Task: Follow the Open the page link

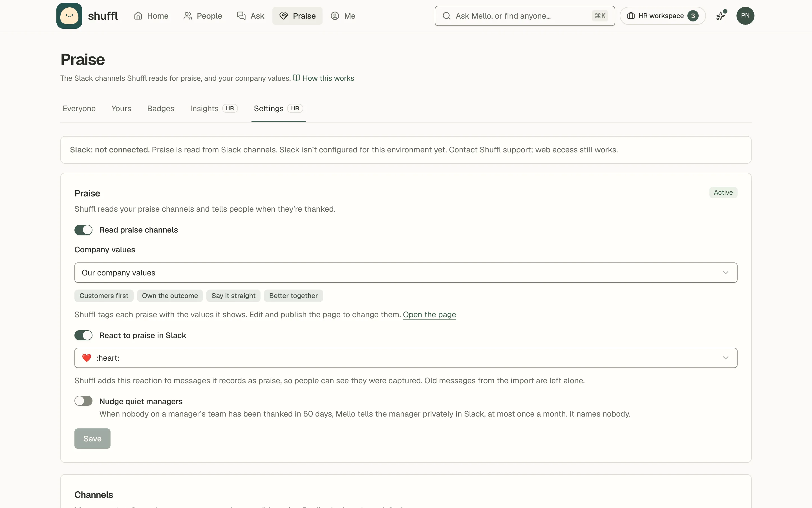Action: tap(429, 314)
